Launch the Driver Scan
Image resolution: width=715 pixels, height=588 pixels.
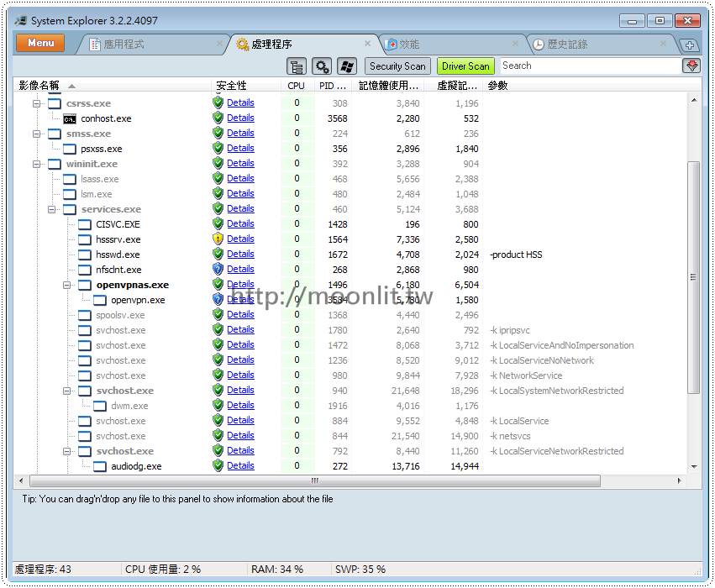465,66
